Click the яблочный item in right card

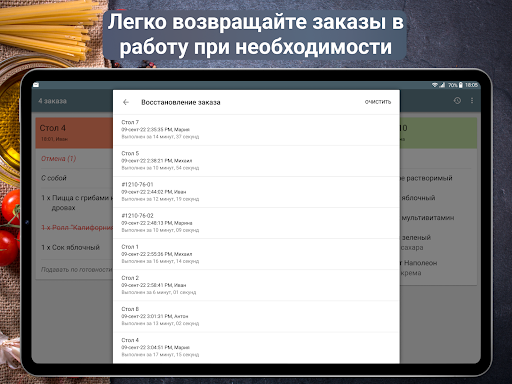[418, 198]
